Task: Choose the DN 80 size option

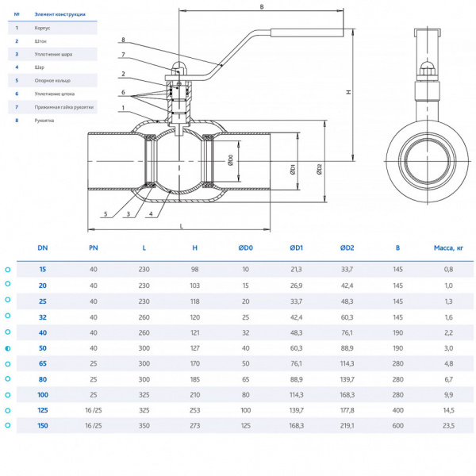Action: (8, 379)
